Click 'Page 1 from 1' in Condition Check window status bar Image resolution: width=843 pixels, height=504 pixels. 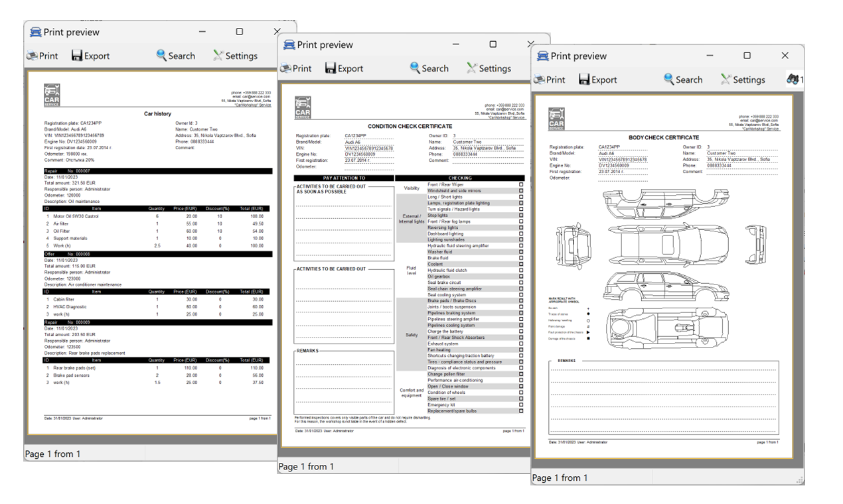click(x=307, y=466)
